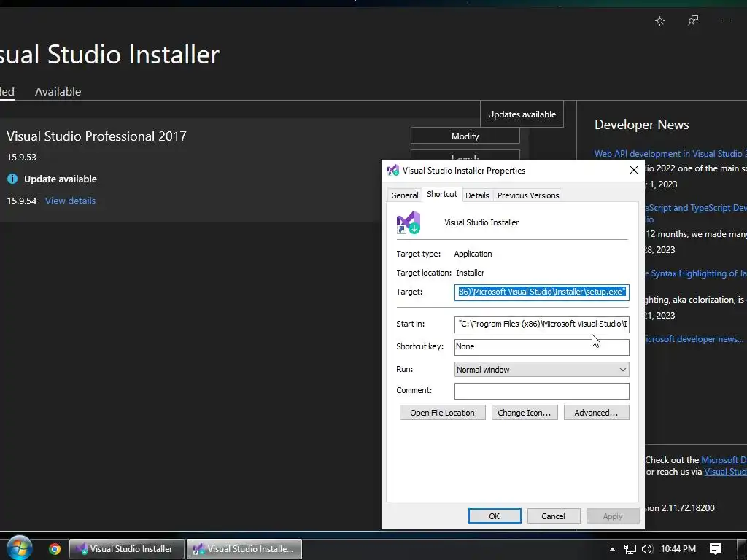Click the Visual Studio Installer shortcut icon in Properties
This screenshot has width=747, height=560.
click(x=409, y=222)
